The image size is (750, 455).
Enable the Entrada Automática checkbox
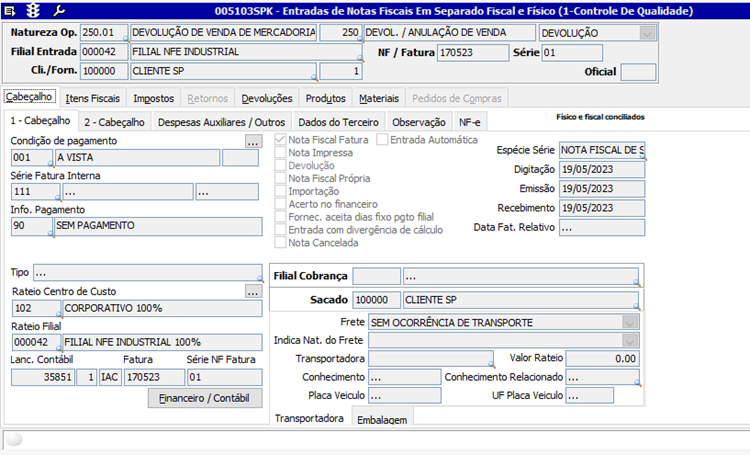tap(382, 140)
